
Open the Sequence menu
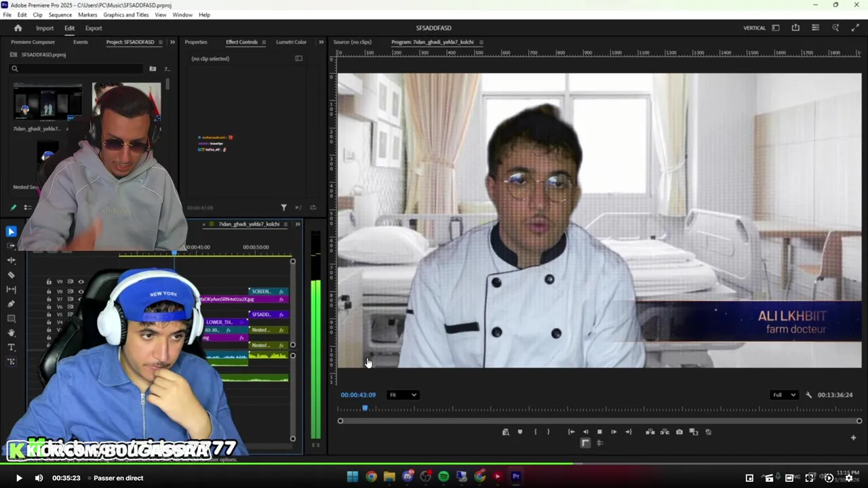click(60, 14)
